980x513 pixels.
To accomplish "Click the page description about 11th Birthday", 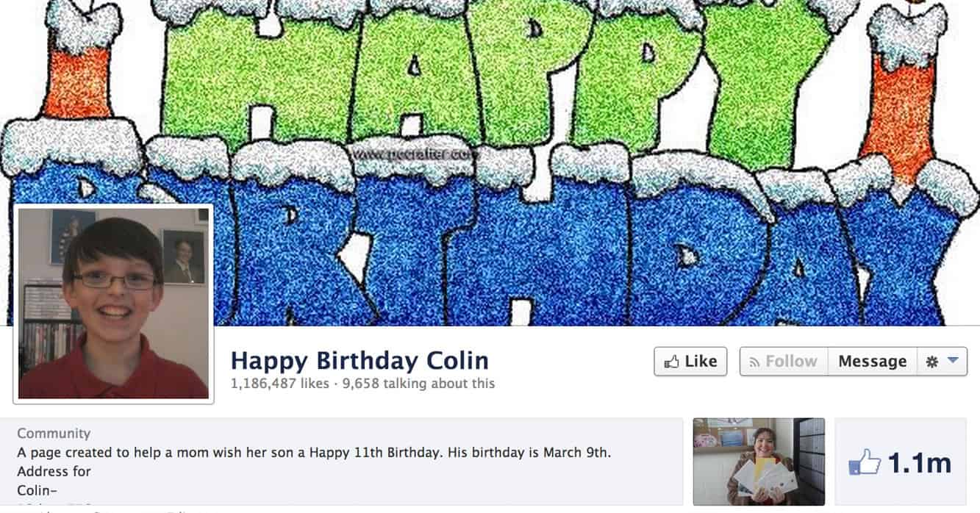I will coord(314,453).
